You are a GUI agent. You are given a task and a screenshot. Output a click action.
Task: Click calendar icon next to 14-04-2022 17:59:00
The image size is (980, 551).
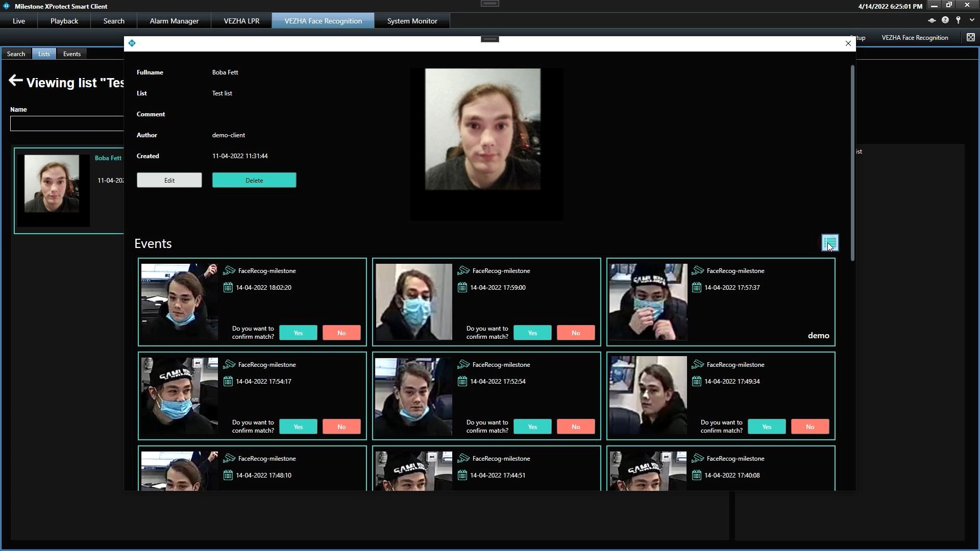462,287
